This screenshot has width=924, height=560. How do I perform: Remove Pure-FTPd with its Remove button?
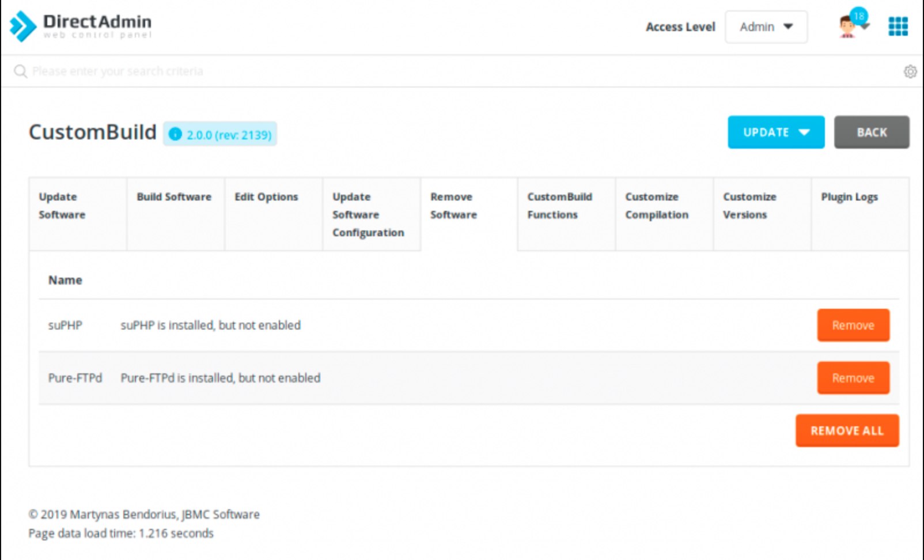pos(853,378)
